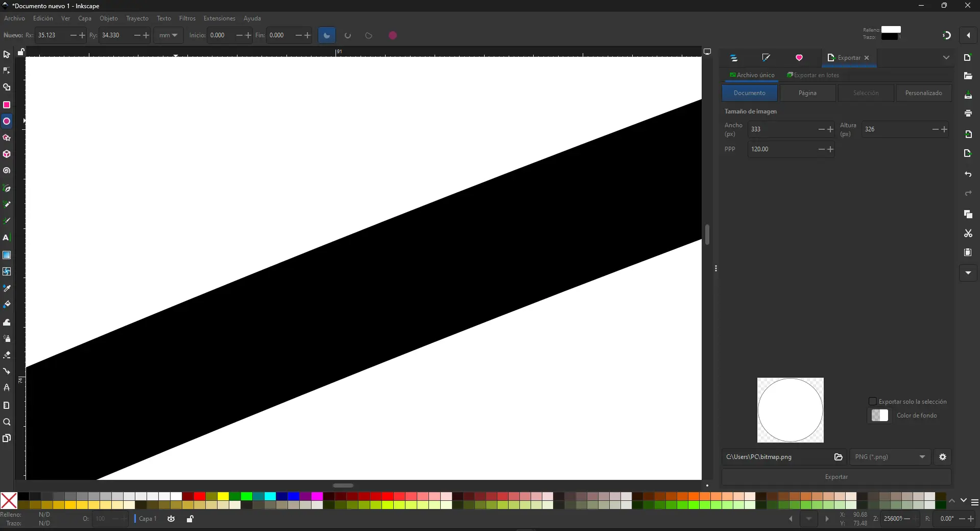Open the Fill and Stroke panel
Viewport: 980px width, 531px height.
pos(766,58)
